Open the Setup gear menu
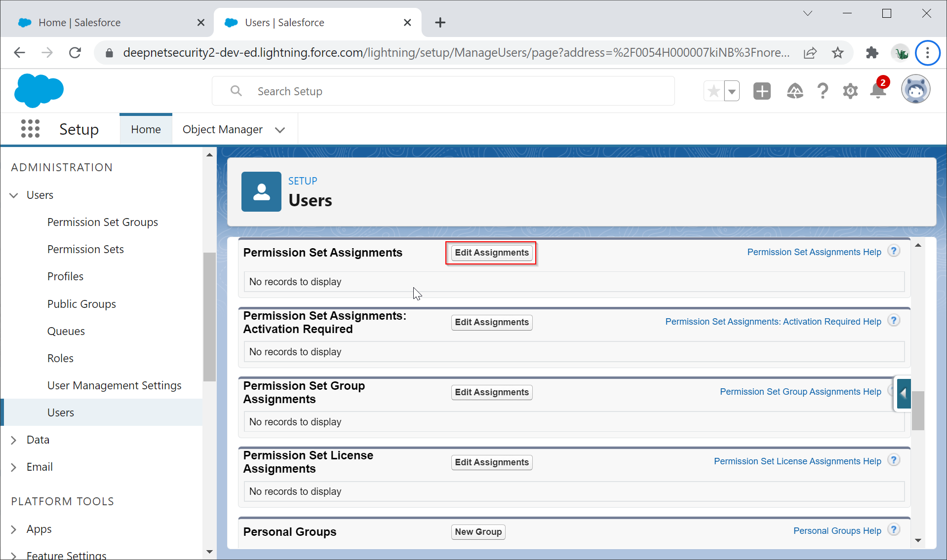947x560 pixels. coord(850,91)
